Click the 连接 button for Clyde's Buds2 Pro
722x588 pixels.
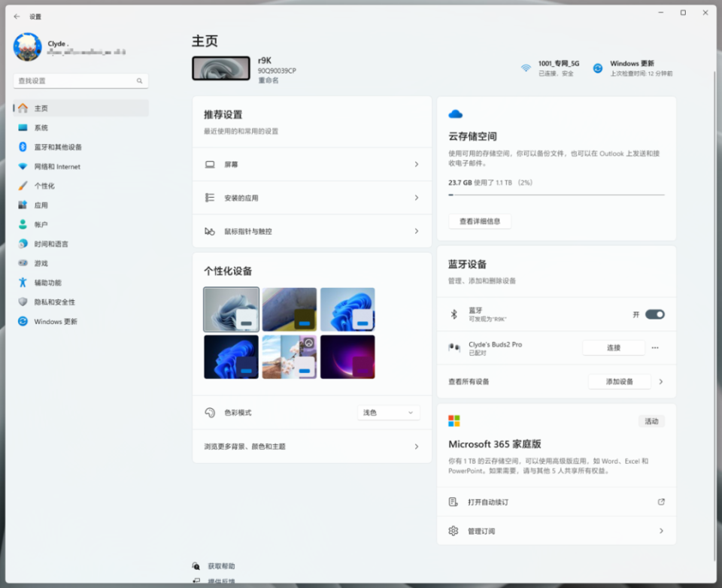coord(612,347)
